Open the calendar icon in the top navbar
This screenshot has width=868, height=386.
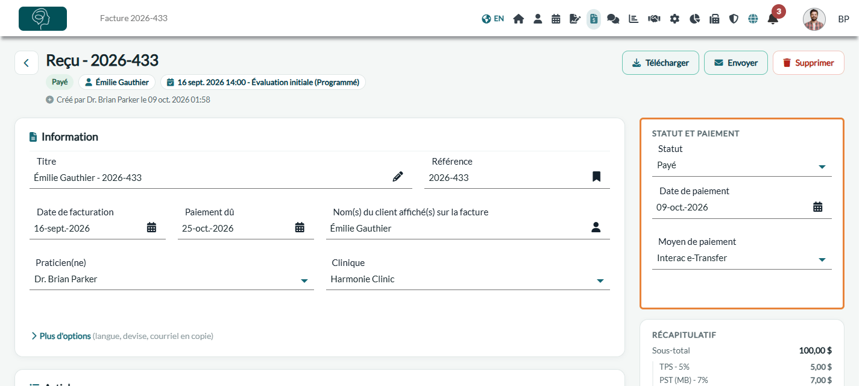point(556,19)
